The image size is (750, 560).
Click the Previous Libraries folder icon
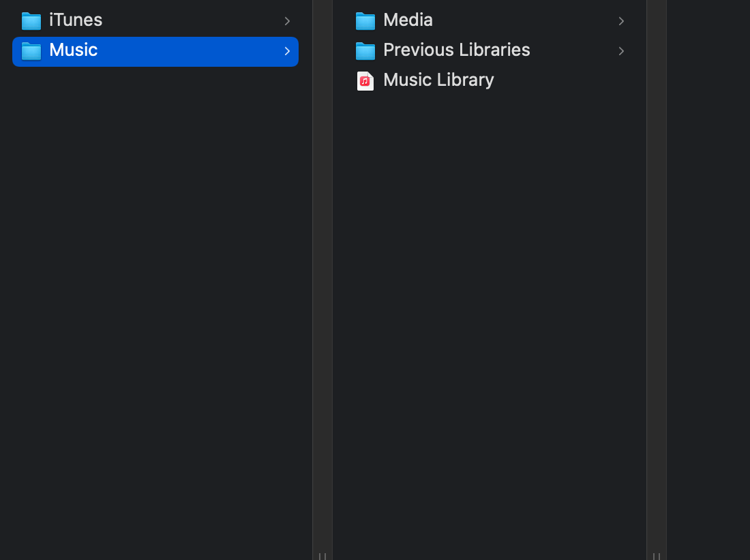click(365, 51)
